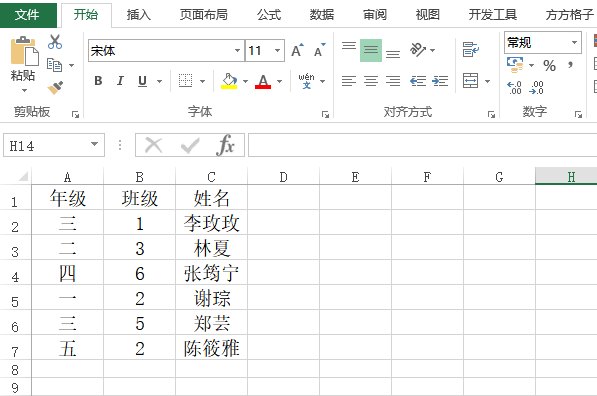Expand Paste options arrow under 粘贴

pos(24,91)
